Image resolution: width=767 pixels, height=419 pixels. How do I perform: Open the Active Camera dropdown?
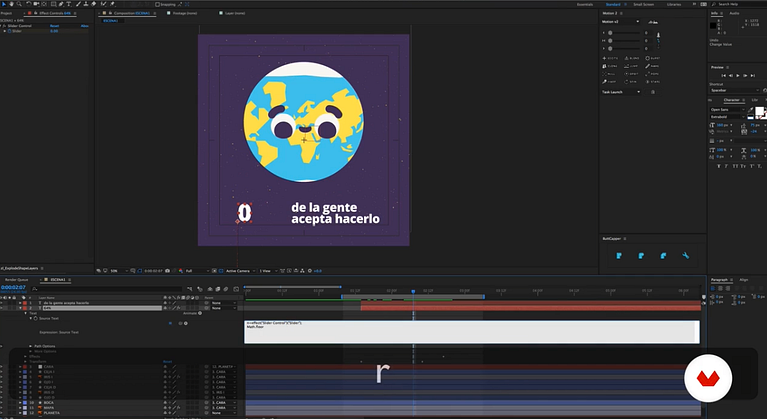pos(240,271)
